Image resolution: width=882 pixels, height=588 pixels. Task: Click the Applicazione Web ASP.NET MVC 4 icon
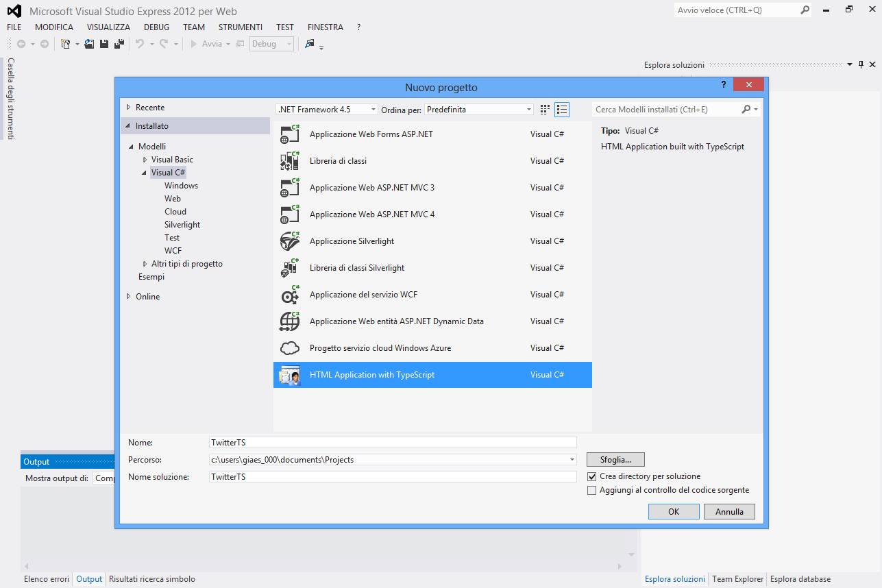(290, 215)
